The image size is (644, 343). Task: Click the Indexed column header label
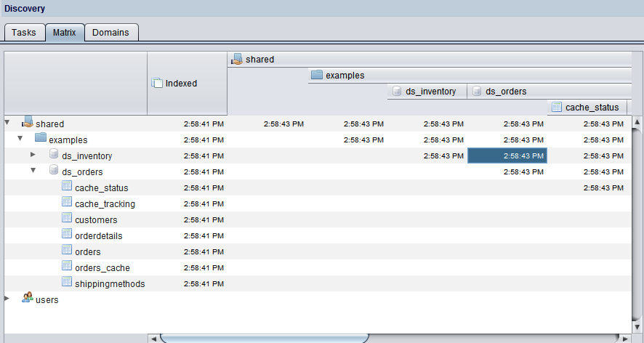point(181,84)
